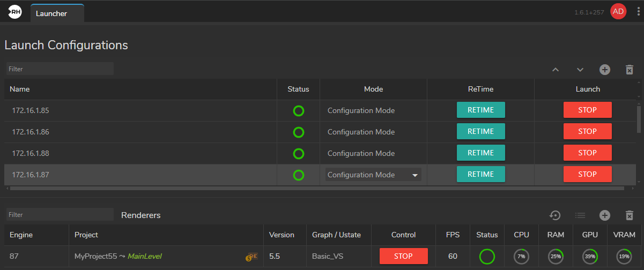
Task: Click the horizontal scrollbar under launch configurations
Action: point(316,189)
